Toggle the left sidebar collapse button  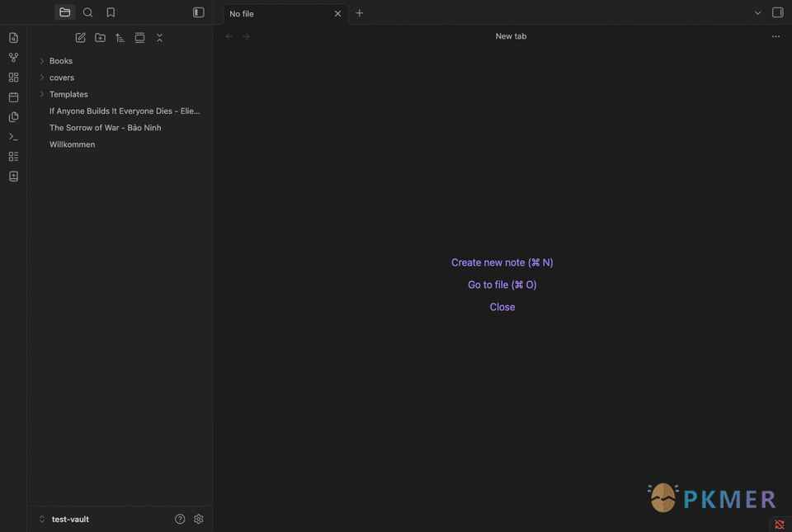199,12
